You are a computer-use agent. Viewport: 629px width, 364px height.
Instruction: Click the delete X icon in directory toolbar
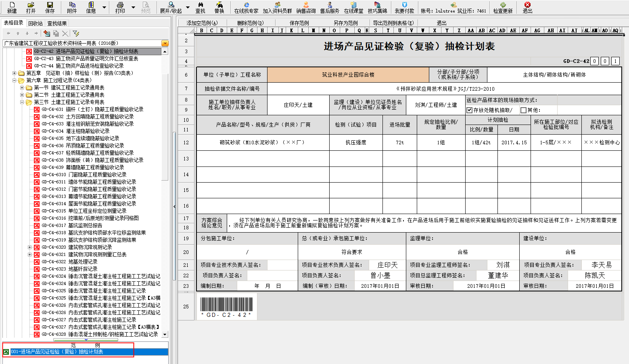pos(65,33)
